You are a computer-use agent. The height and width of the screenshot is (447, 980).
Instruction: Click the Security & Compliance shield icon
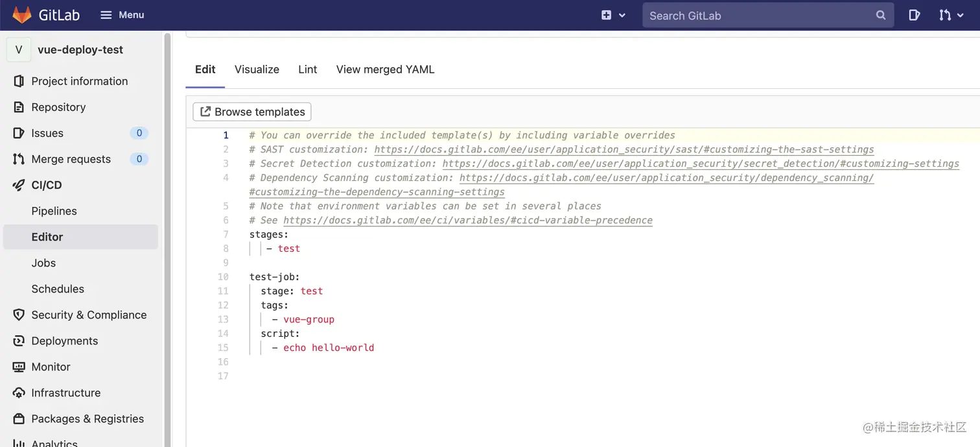click(19, 315)
